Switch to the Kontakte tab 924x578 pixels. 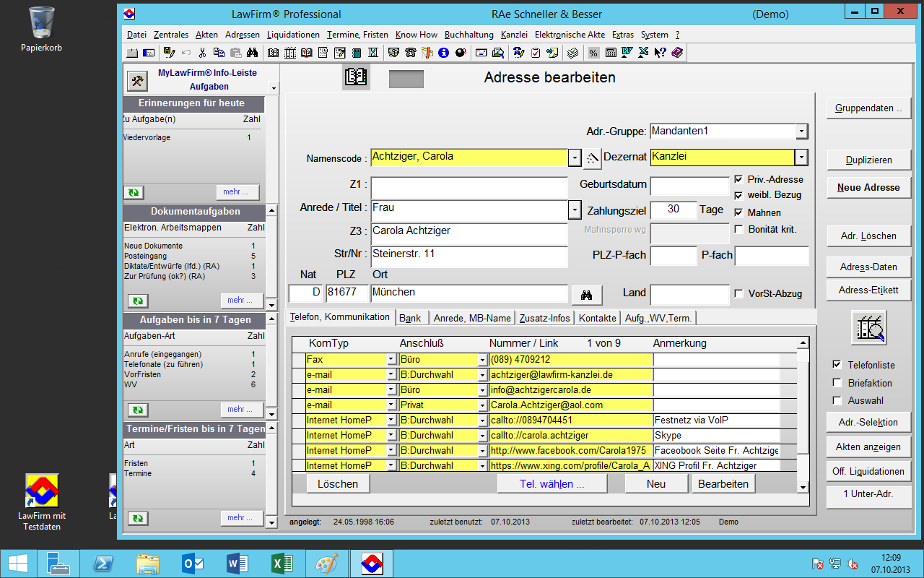[598, 318]
